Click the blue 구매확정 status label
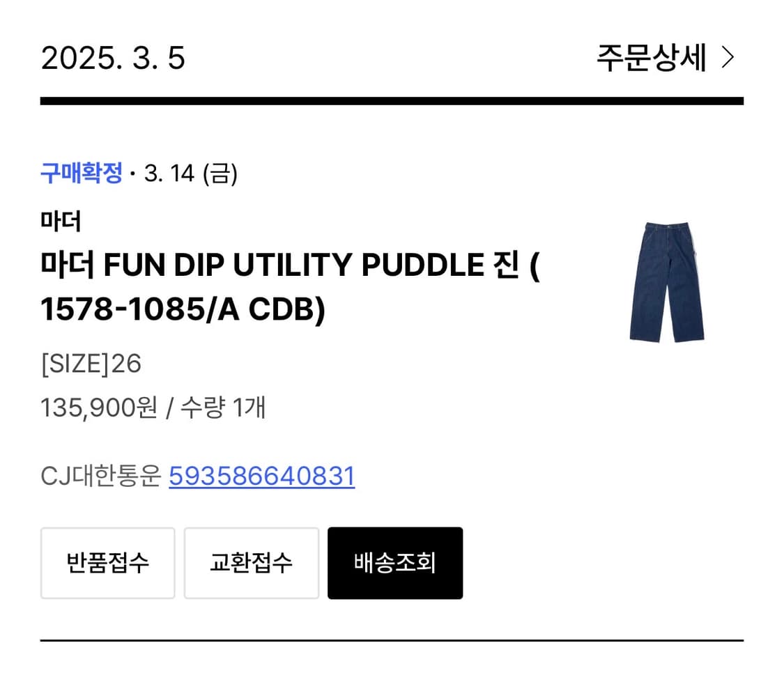Viewport: 784px width, 689px height. point(82,173)
